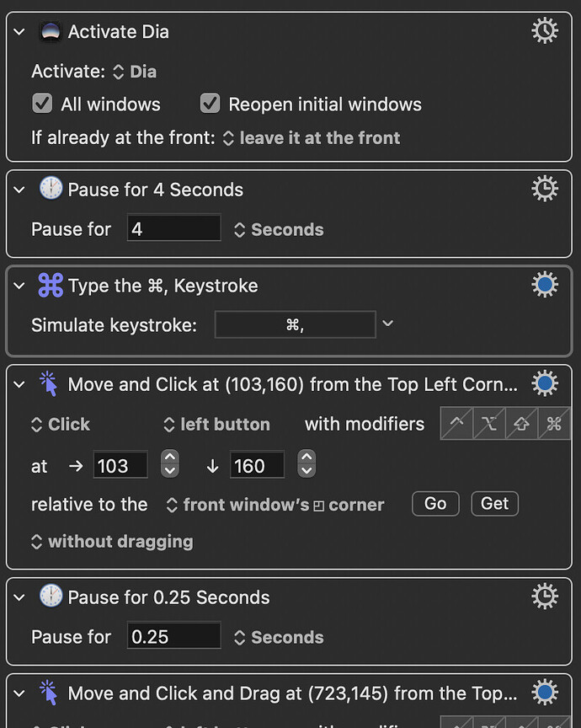Click the command symbol icon of Keystroke action
Screen dimensions: 581x728
click(51, 285)
